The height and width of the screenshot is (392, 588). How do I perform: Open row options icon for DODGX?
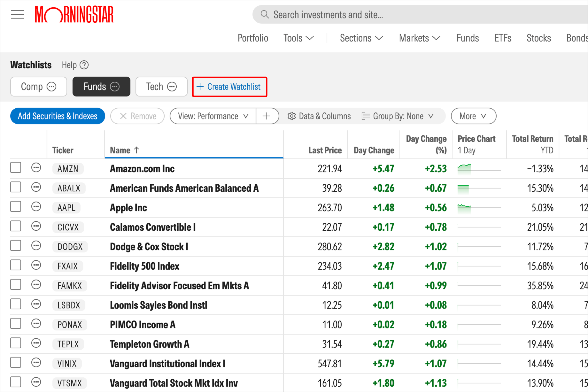tap(36, 246)
